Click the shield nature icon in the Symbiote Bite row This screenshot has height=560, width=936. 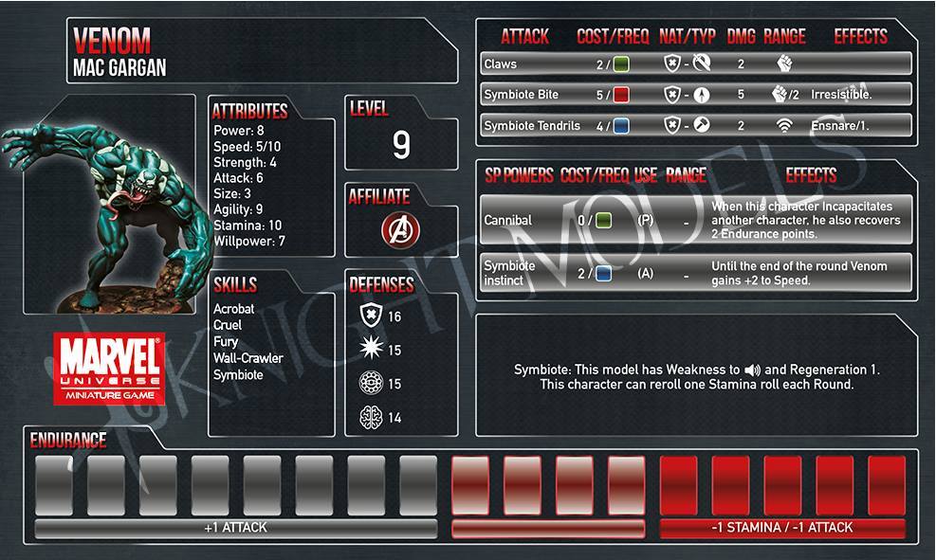pyautogui.click(x=672, y=94)
